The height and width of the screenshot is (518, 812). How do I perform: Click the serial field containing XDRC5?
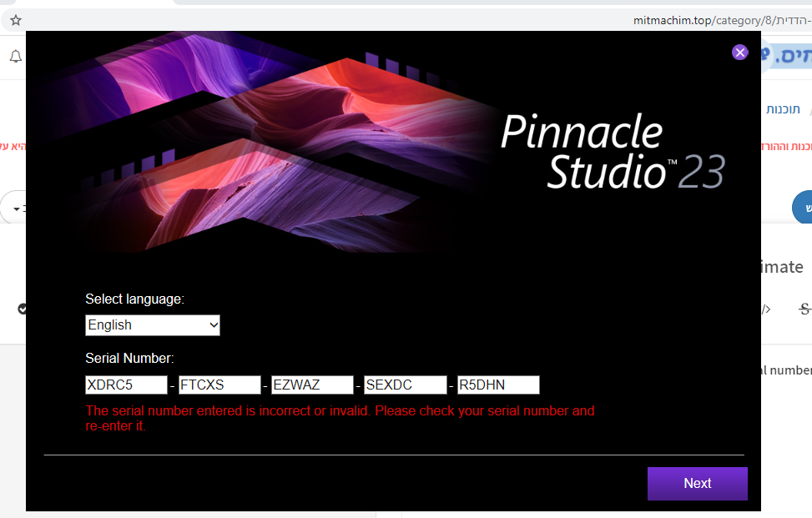[126, 385]
